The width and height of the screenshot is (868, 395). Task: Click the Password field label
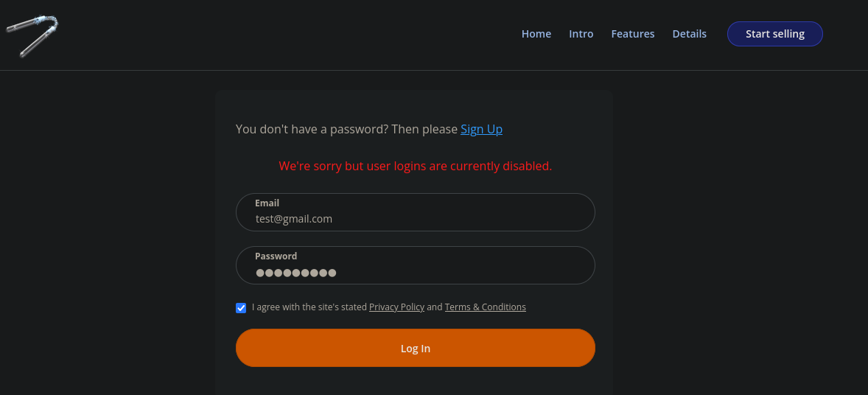coord(276,256)
